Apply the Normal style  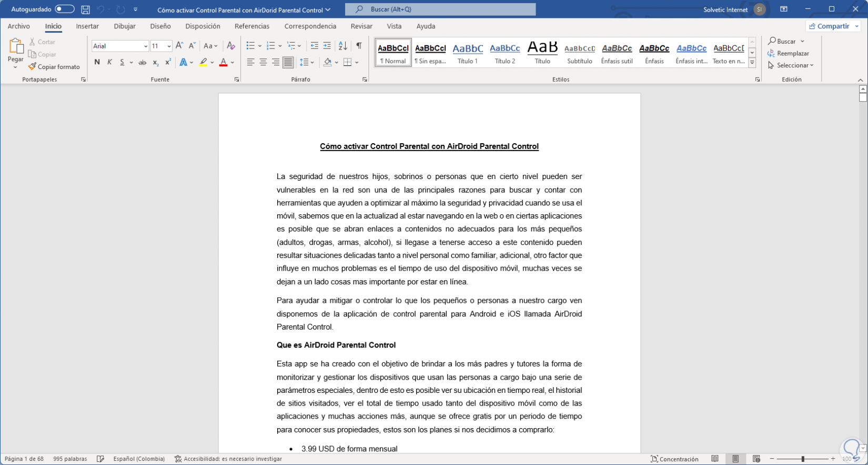point(393,53)
